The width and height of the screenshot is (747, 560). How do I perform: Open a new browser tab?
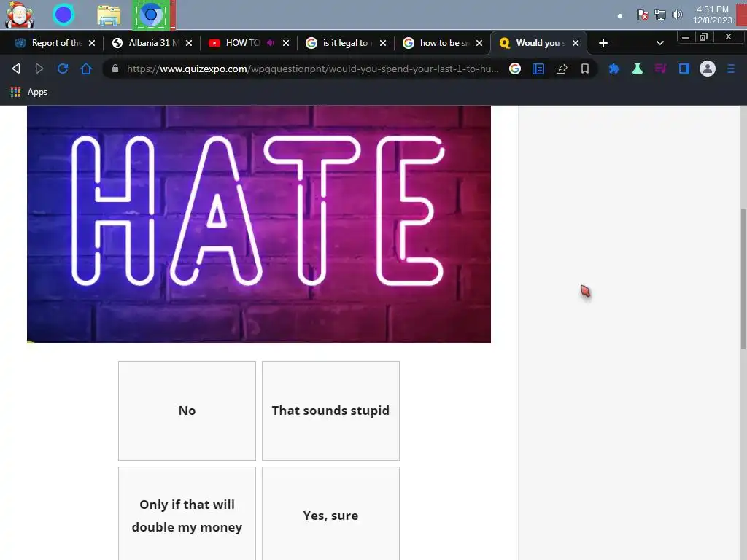coord(603,43)
